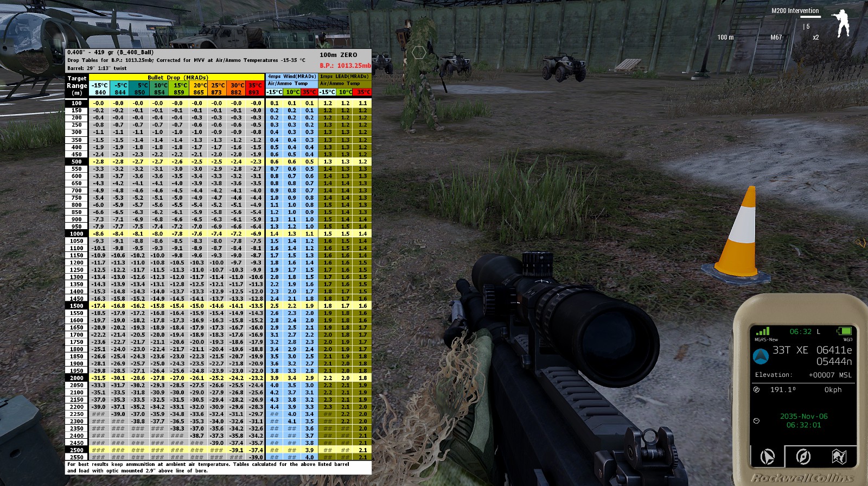Click the small compass bearing icon beside 191.1°
The image size is (868, 486).
[757, 389]
